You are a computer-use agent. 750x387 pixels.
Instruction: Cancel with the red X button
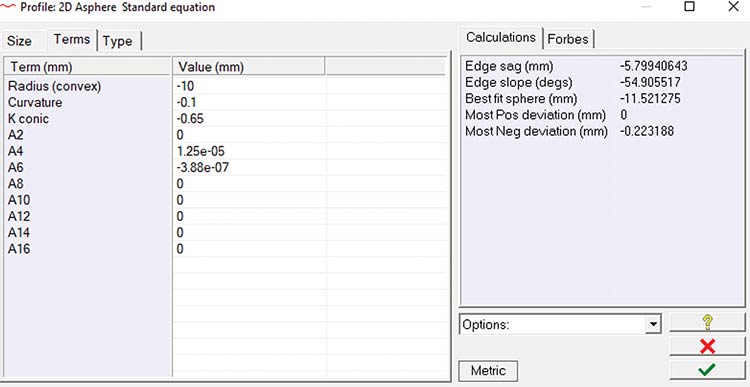707,346
